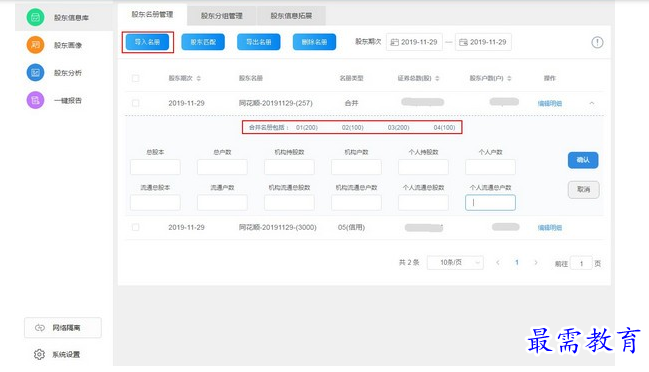Click calendar icon in end date field
Screen dimensions: 649x372
click(x=463, y=42)
